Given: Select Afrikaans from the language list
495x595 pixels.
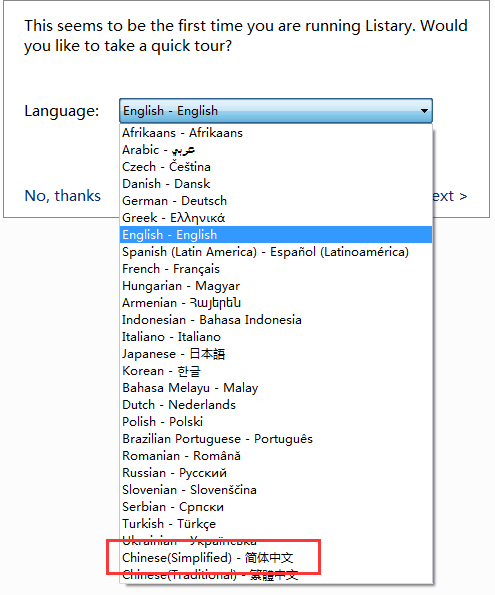Looking at the screenshot, I should (x=276, y=133).
